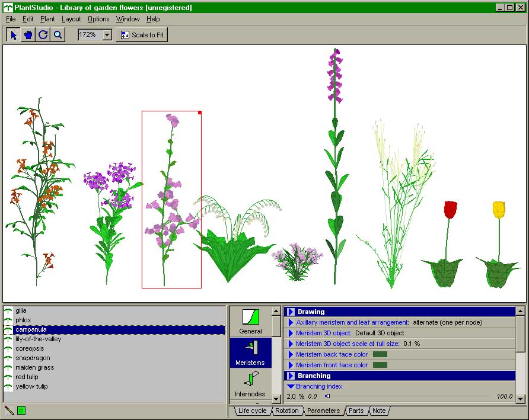Image resolution: width=529 pixels, height=420 pixels.
Task: Expand Meristem back face color parameter
Action: coord(291,355)
